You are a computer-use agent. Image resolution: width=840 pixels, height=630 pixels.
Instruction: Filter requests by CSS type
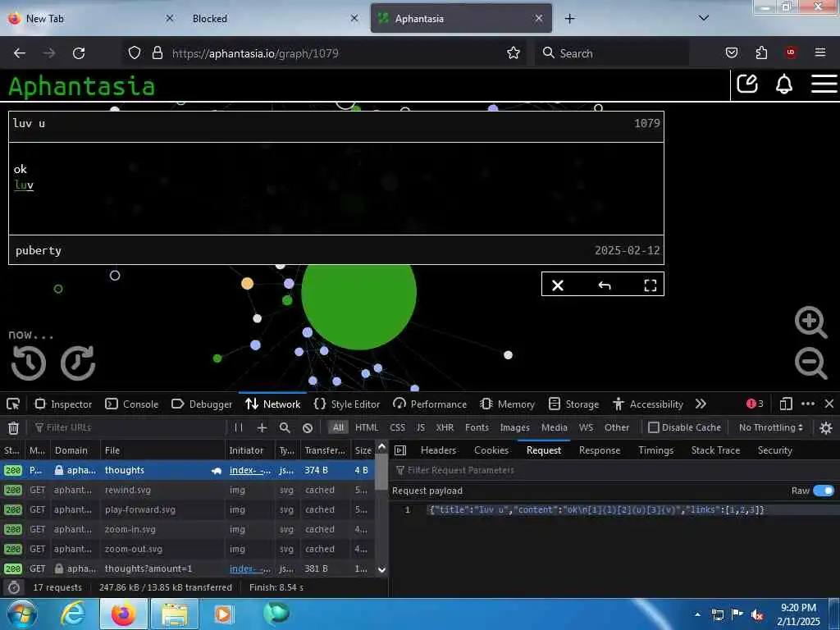[398, 427]
